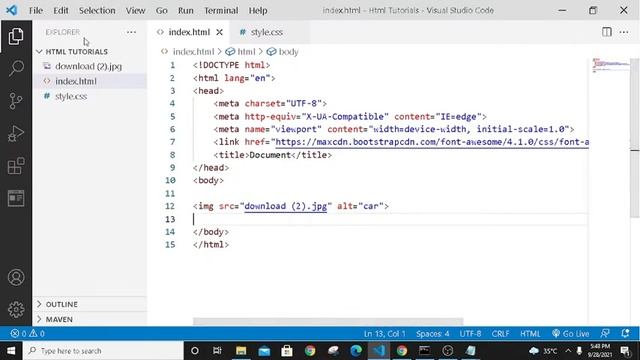Open File Explorer from the taskbar
This screenshot has height=360, width=640.
(241, 351)
